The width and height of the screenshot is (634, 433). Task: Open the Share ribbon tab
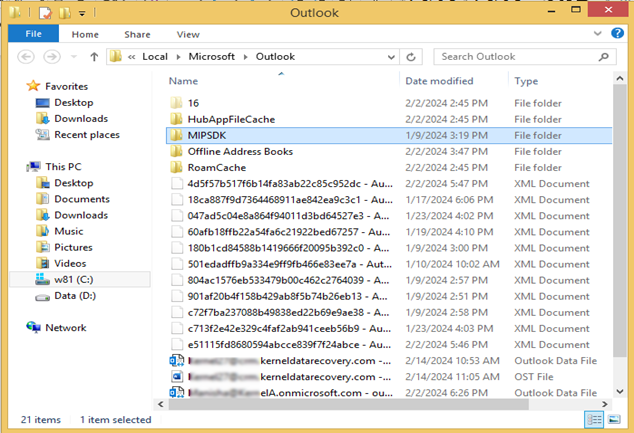click(x=137, y=34)
